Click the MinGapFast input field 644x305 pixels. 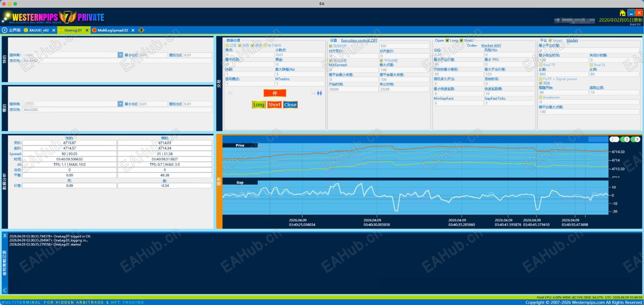[458, 103]
